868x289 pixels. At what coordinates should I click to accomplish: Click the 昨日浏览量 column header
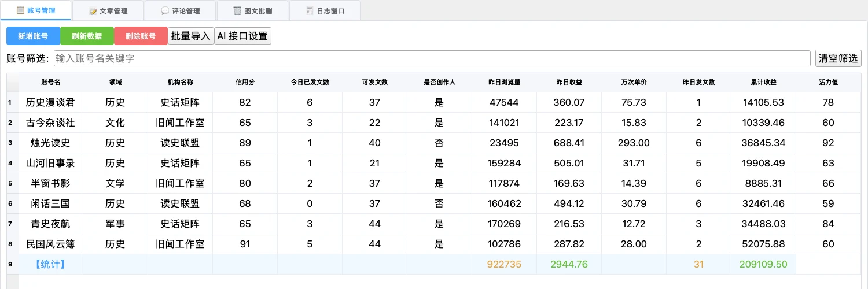pyautogui.click(x=504, y=82)
